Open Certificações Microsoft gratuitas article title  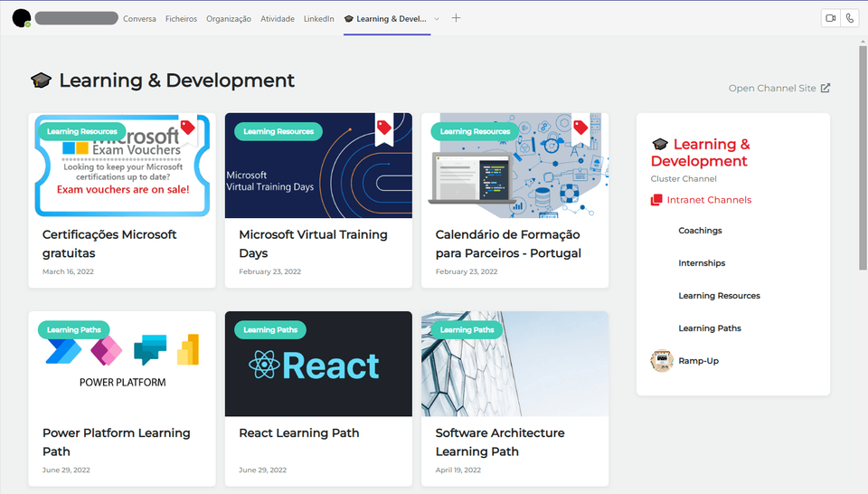pyautogui.click(x=109, y=243)
